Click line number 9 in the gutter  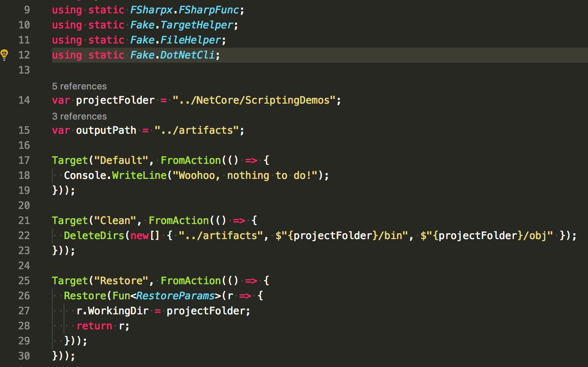tap(27, 10)
